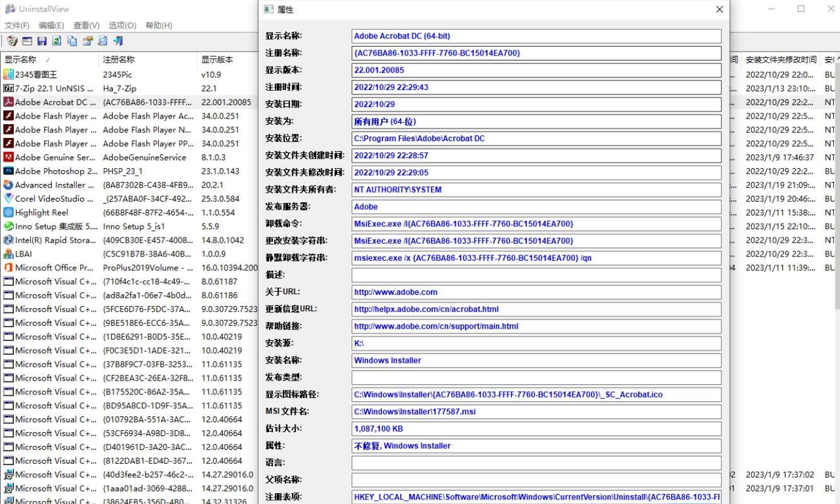Click the Ha_7-Zip registry name cell
This screenshot has width=840, height=504.
pyautogui.click(x=120, y=88)
